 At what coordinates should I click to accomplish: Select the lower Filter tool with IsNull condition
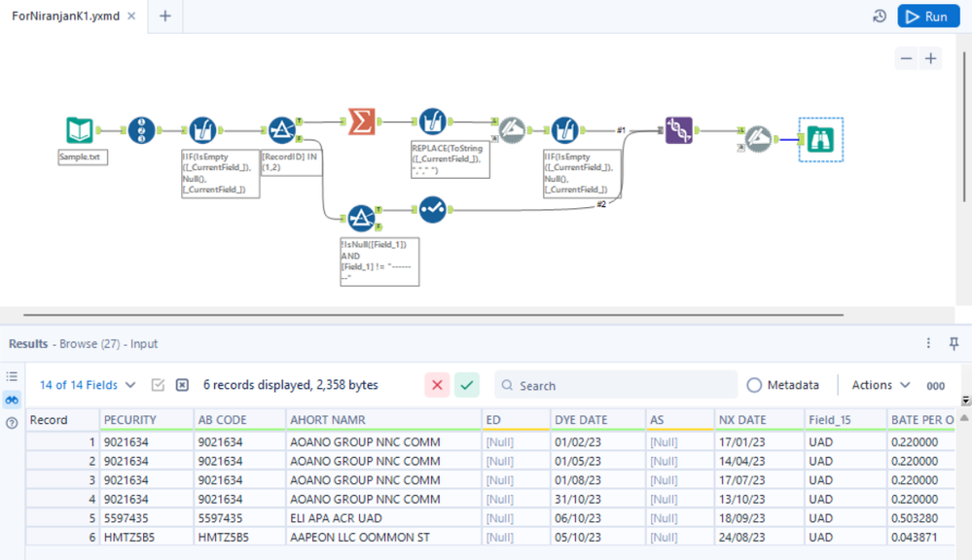coord(361,218)
